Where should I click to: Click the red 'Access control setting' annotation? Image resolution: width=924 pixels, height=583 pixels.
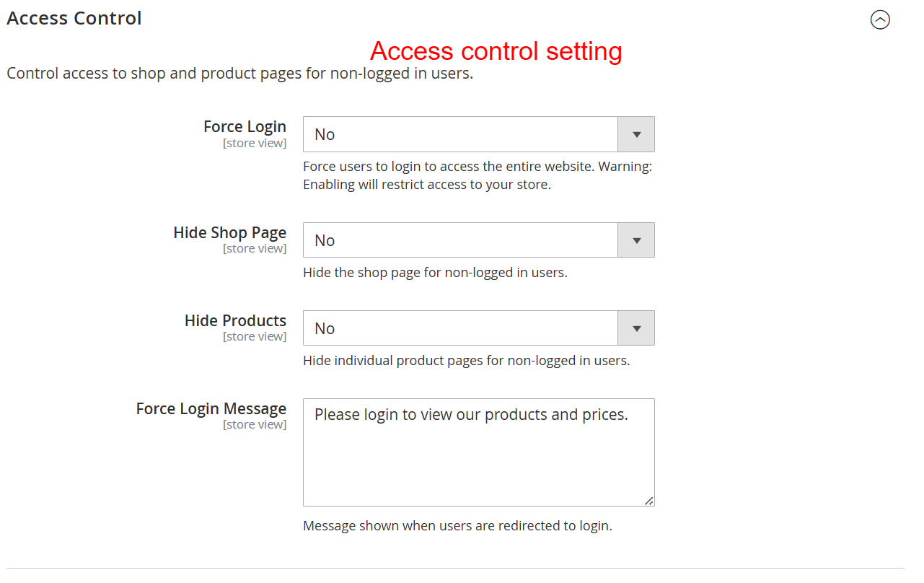point(496,51)
